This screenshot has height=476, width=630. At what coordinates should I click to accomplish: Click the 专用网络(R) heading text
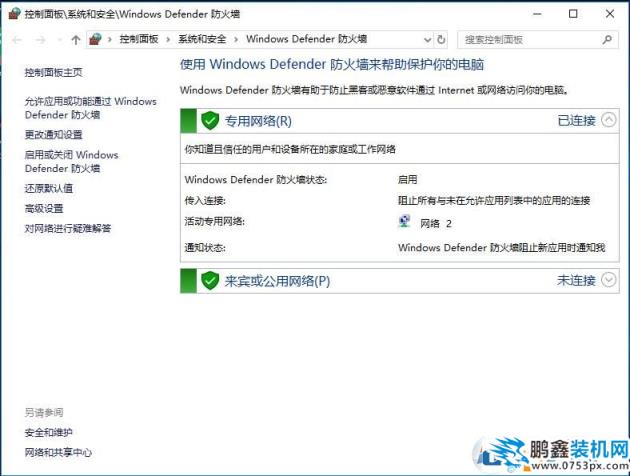(x=258, y=121)
